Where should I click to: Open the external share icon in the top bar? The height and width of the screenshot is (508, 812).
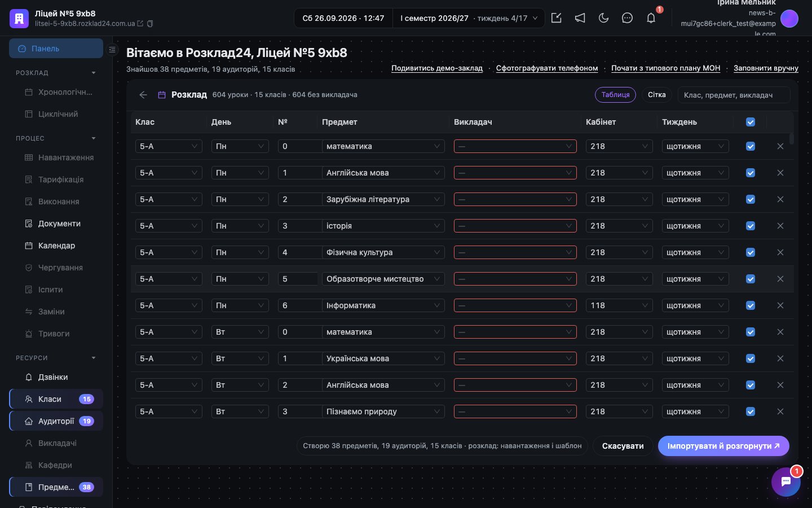[557, 18]
